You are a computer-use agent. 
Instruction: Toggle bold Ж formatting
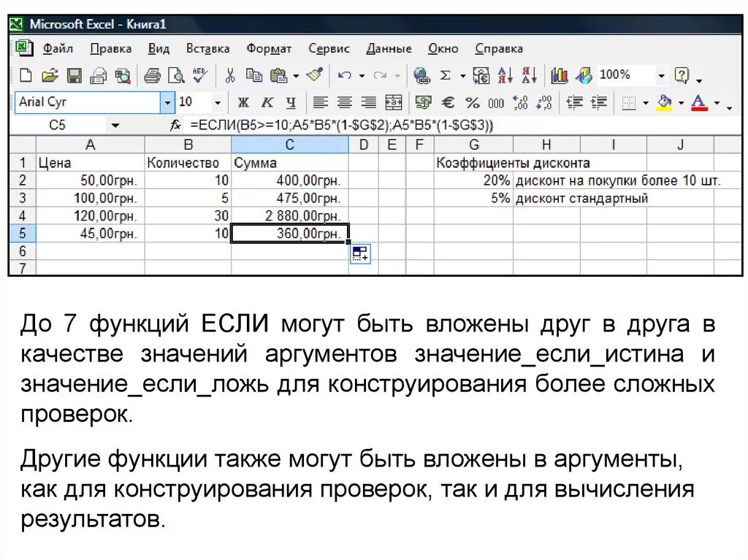pos(243,102)
